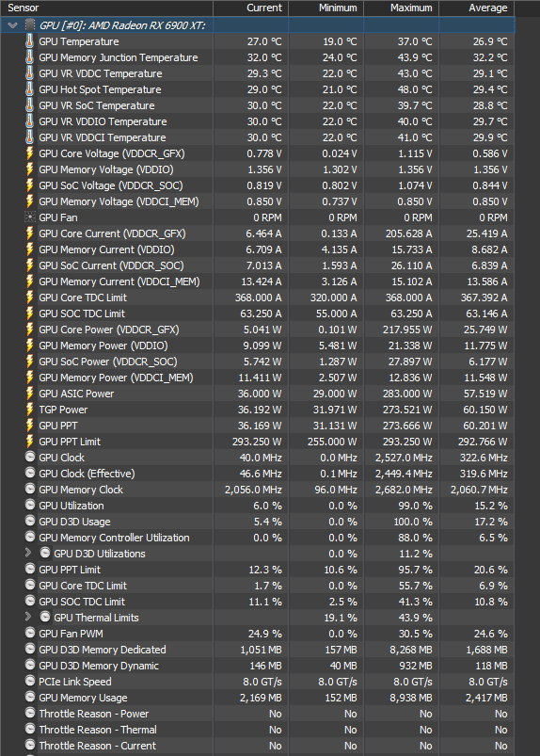Click the fan icon beside GPU Fan
The image size is (540, 756).
point(30,217)
